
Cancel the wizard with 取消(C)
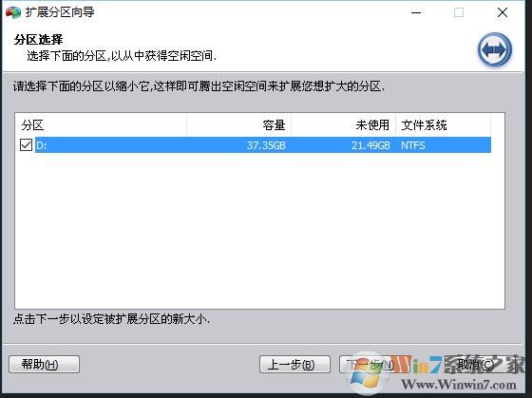click(475, 365)
